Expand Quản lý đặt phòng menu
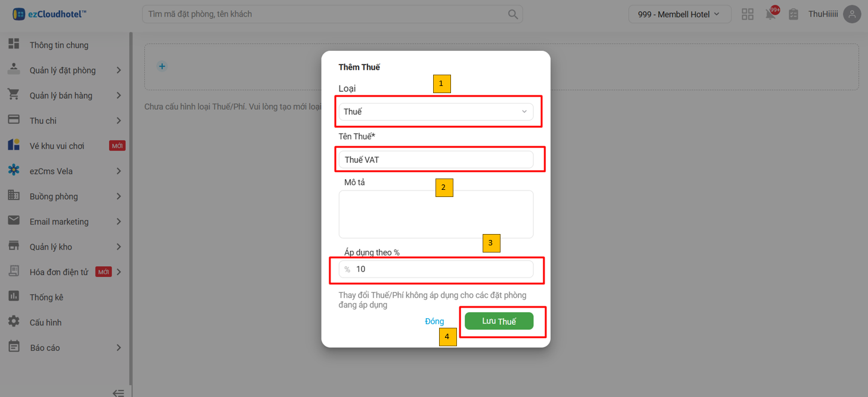 [63, 70]
